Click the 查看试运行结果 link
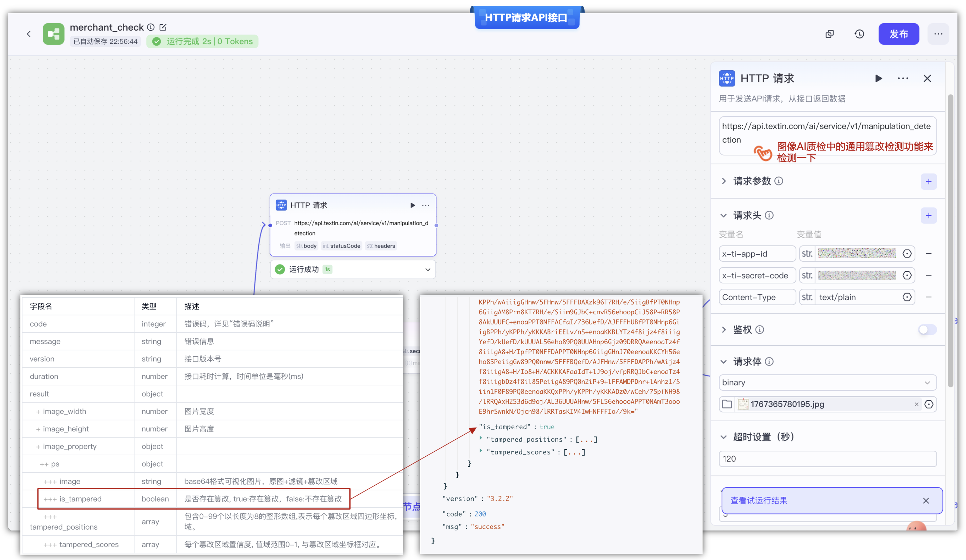The height and width of the screenshot is (560, 966). click(759, 501)
